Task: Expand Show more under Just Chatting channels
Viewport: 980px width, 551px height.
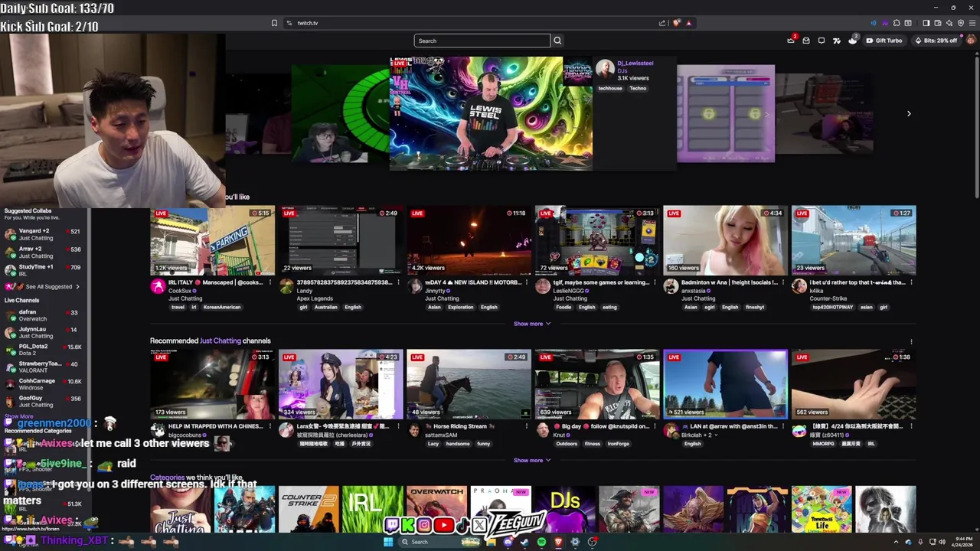Action: coord(532,460)
